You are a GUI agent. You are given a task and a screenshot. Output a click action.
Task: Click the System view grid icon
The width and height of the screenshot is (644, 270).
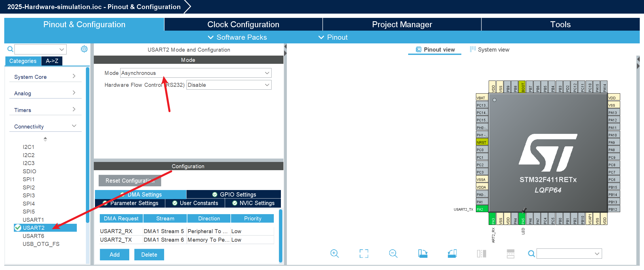pyautogui.click(x=473, y=49)
